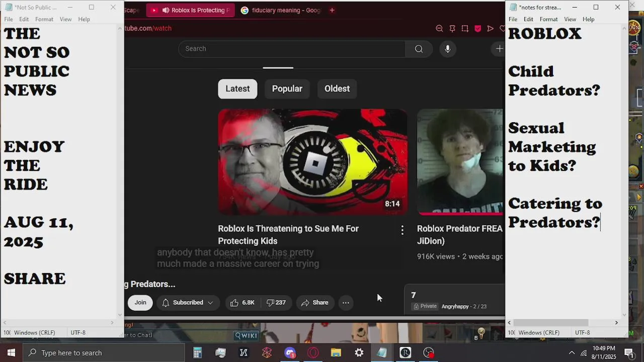The width and height of the screenshot is (644, 362).
Task: Open Opera browser taskbar icon
Action: point(313,353)
